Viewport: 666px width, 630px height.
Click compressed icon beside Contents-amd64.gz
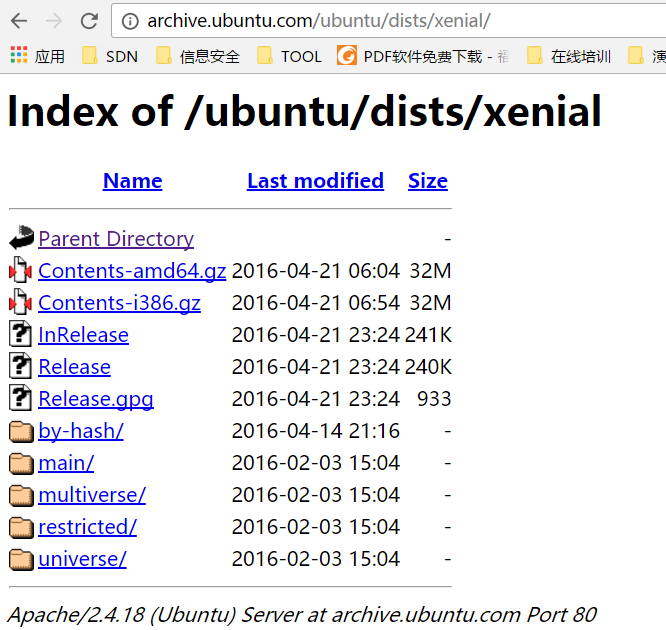20,270
